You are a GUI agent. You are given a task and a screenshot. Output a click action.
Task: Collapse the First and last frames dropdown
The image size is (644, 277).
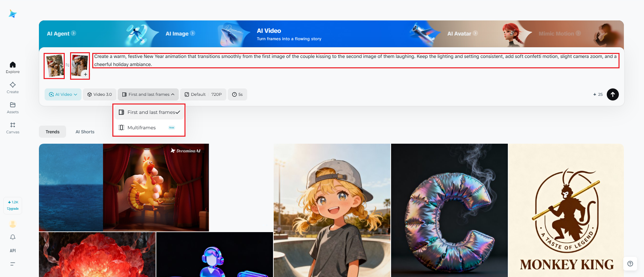pos(148,94)
